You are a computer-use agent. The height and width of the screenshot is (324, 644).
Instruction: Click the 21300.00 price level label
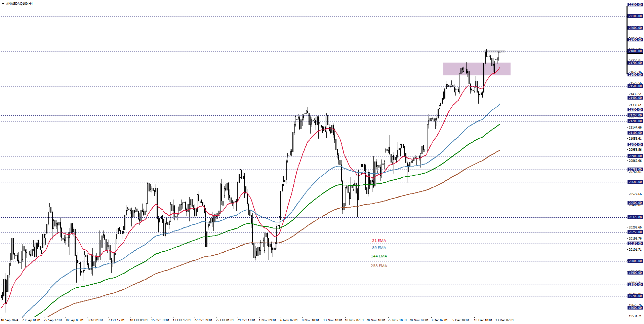[635, 110]
